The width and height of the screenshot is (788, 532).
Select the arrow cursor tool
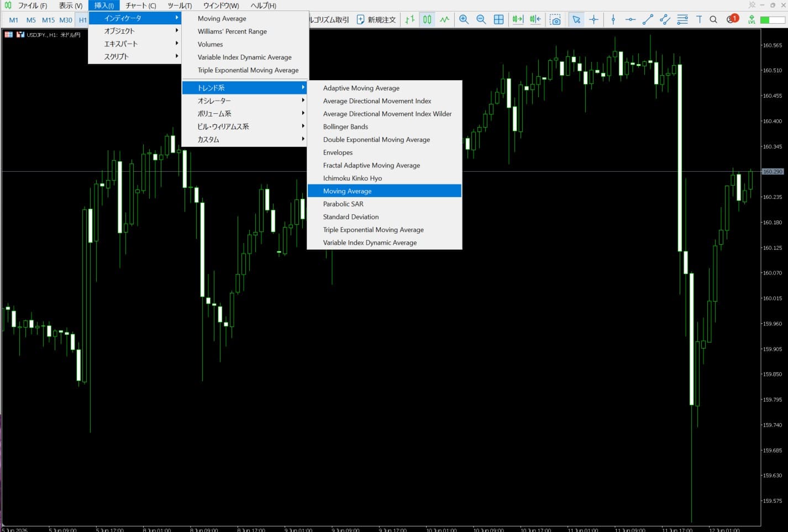[576, 19]
